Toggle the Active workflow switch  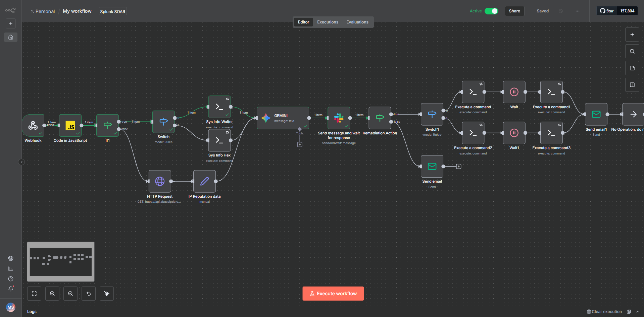pos(491,11)
